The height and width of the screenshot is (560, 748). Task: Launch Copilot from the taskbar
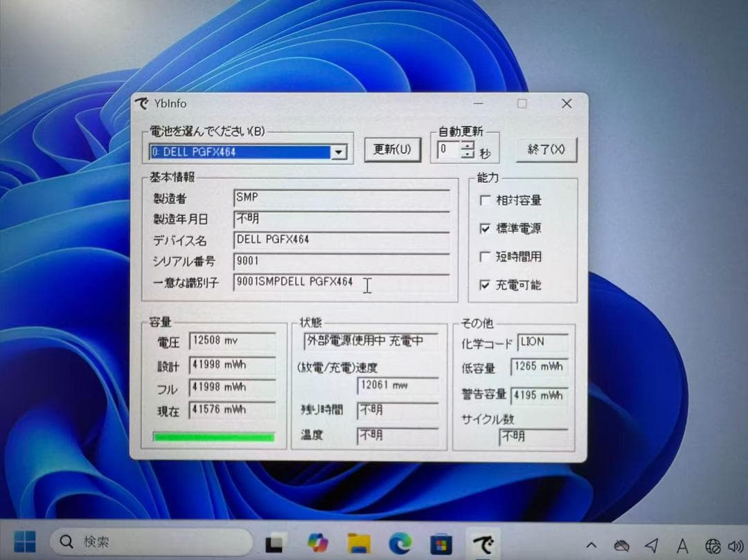(317, 541)
